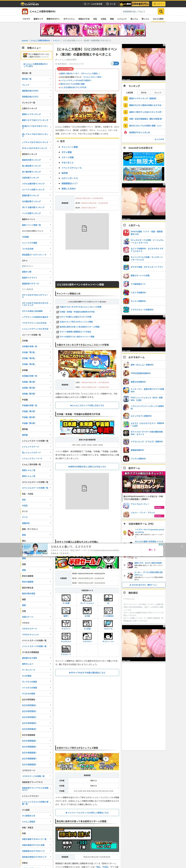The height and width of the screenshot is (868, 186).
Task: Click the yellow search magnifier button
Action: [161, 11]
